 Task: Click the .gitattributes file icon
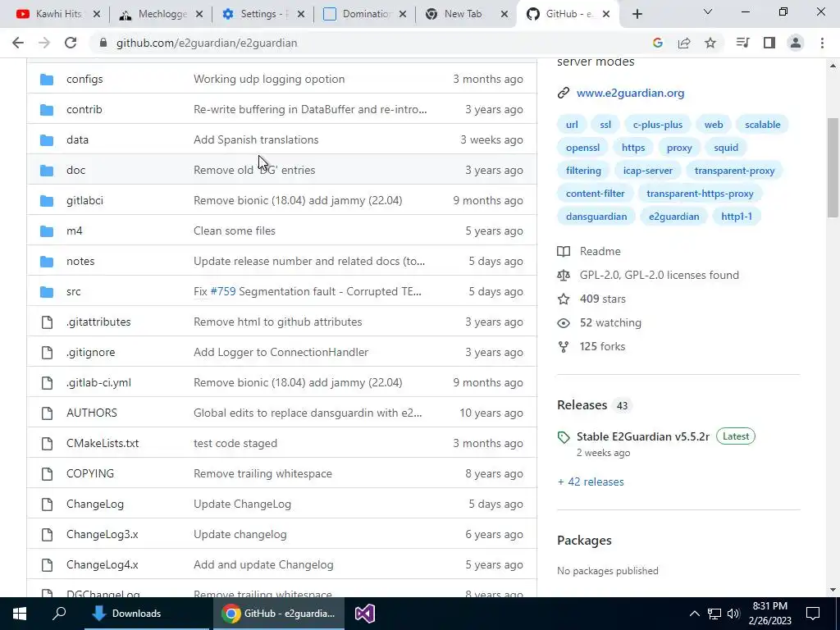click(47, 322)
